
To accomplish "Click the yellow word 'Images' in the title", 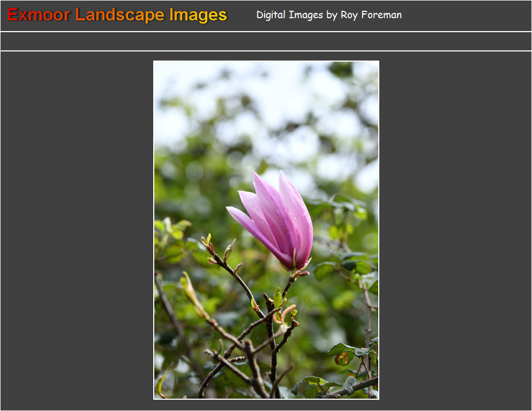I will [x=198, y=15].
